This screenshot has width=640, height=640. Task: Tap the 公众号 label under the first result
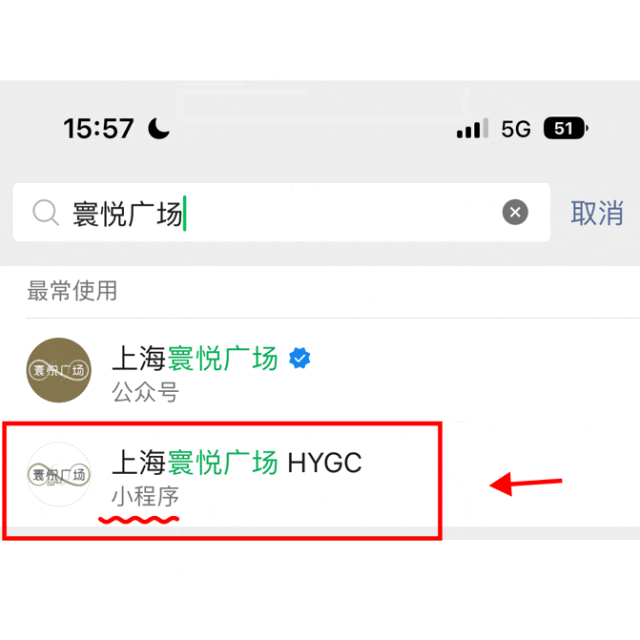tap(145, 392)
